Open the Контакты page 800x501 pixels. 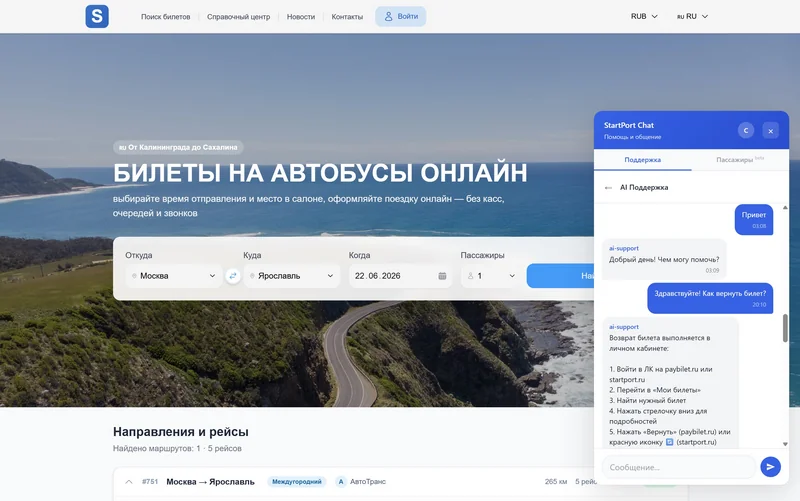[x=347, y=17]
